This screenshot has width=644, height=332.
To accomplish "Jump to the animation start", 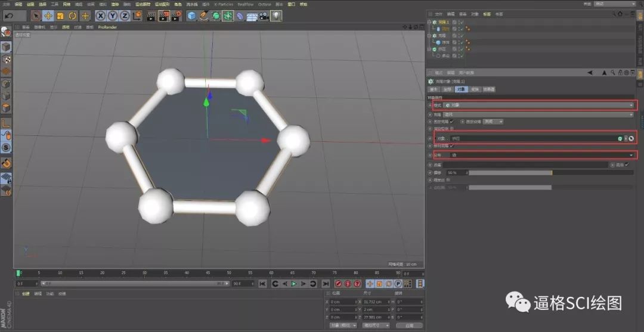I will pyautogui.click(x=263, y=284).
